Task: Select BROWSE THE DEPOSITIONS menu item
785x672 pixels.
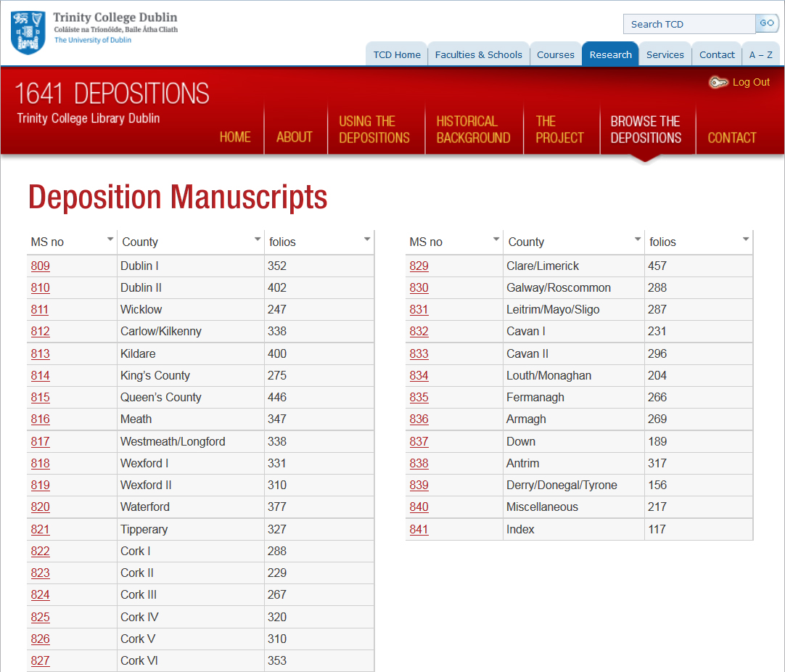Action: click(x=646, y=129)
